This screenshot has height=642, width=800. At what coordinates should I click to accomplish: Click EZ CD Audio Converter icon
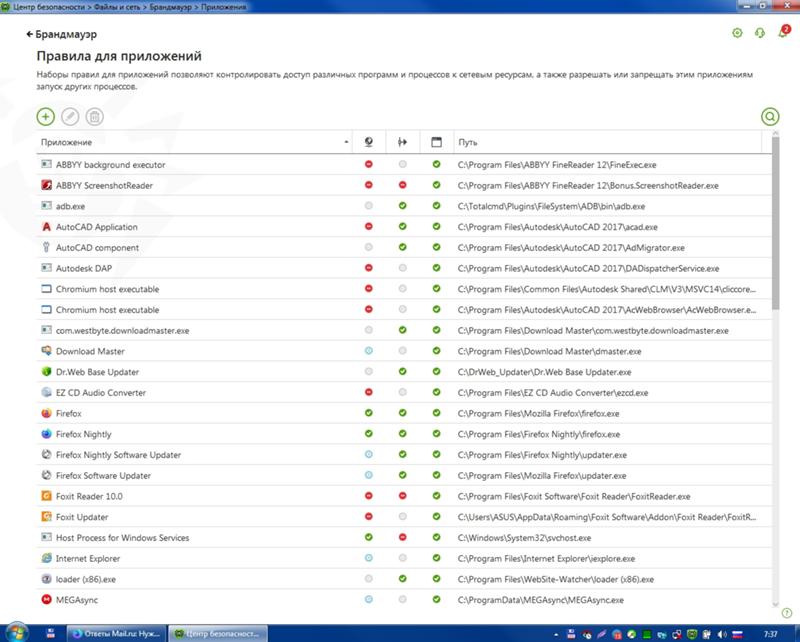pos(46,392)
